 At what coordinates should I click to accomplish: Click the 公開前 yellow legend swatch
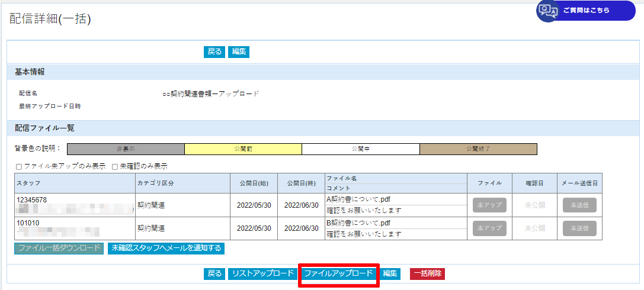(x=243, y=149)
